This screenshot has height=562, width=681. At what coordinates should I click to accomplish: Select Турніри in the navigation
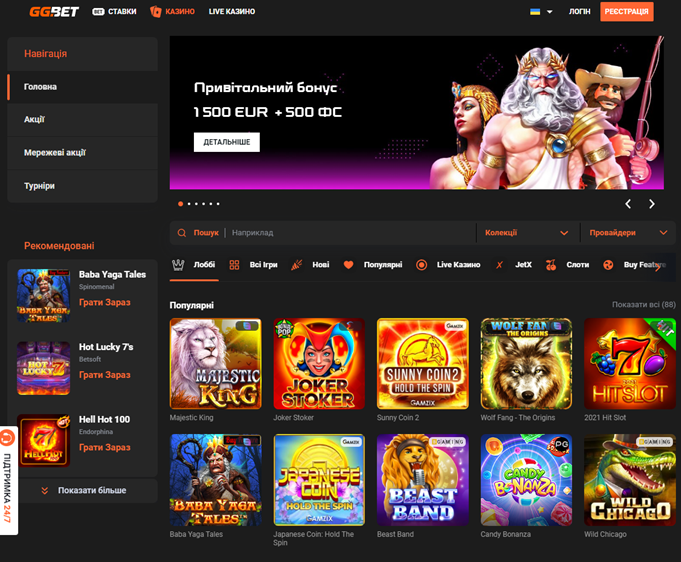pos(83,186)
